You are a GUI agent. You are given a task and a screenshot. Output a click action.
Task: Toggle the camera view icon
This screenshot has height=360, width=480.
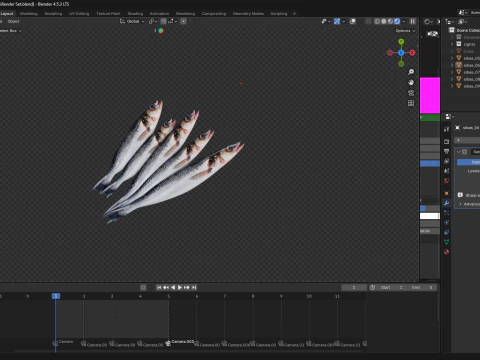tap(411, 93)
